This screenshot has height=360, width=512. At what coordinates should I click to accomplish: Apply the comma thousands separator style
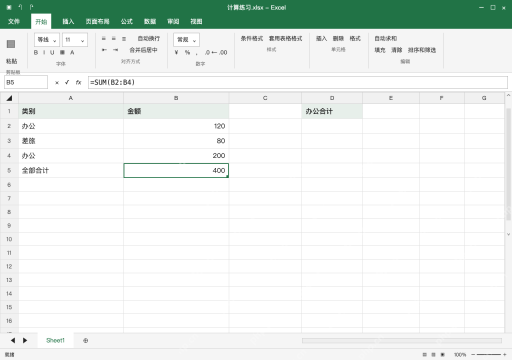point(197,53)
